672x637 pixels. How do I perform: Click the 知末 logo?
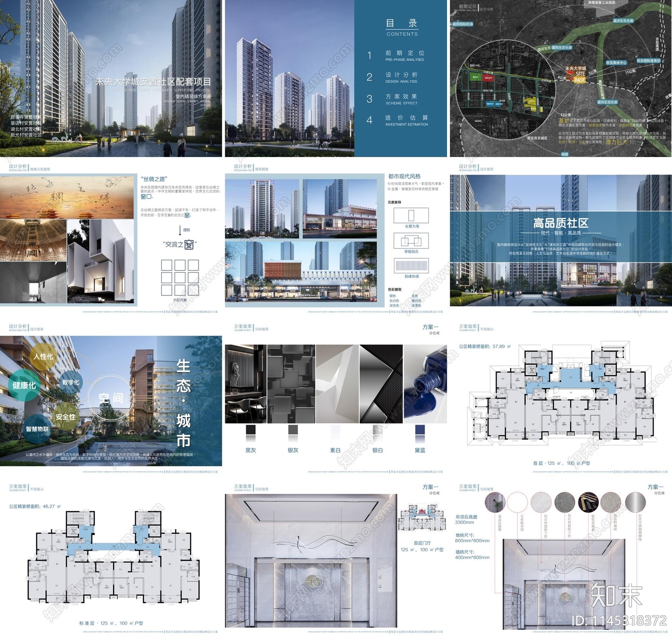617,595
